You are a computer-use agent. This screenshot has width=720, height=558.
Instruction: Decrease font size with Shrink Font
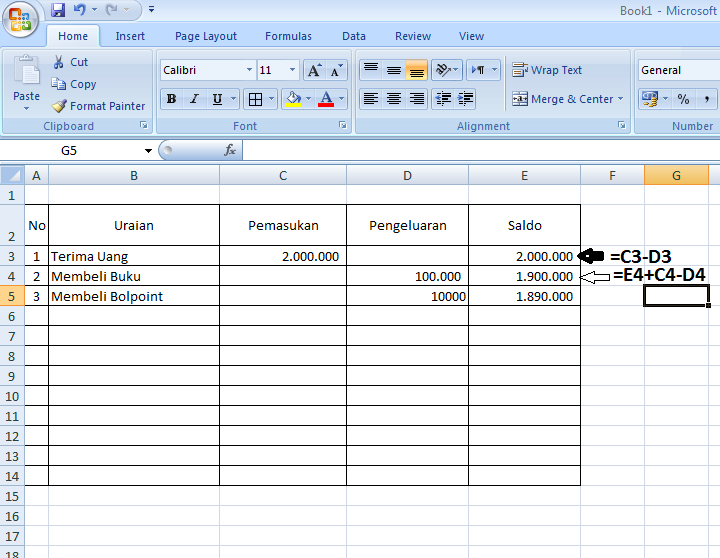click(x=337, y=70)
